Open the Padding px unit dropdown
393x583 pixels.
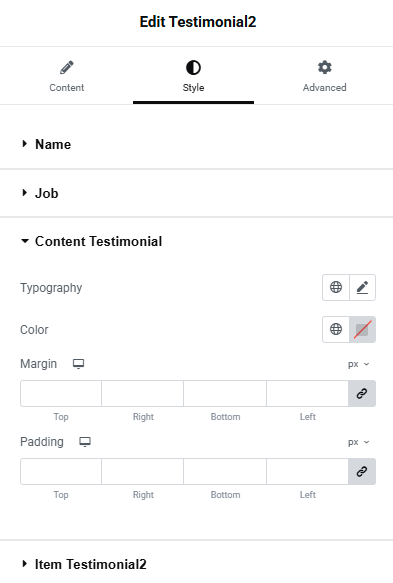point(358,442)
